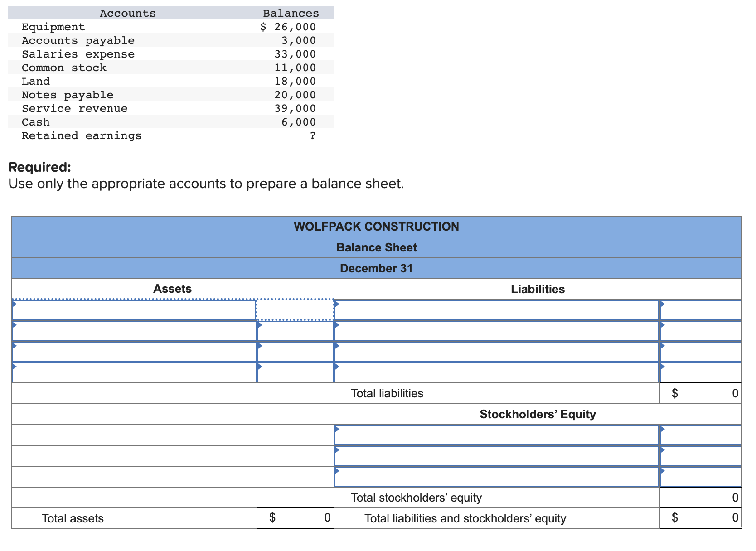This screenshot has height=551, width=756.
Task: Click the 'Liabilities' section header
Action: point(538,289)
